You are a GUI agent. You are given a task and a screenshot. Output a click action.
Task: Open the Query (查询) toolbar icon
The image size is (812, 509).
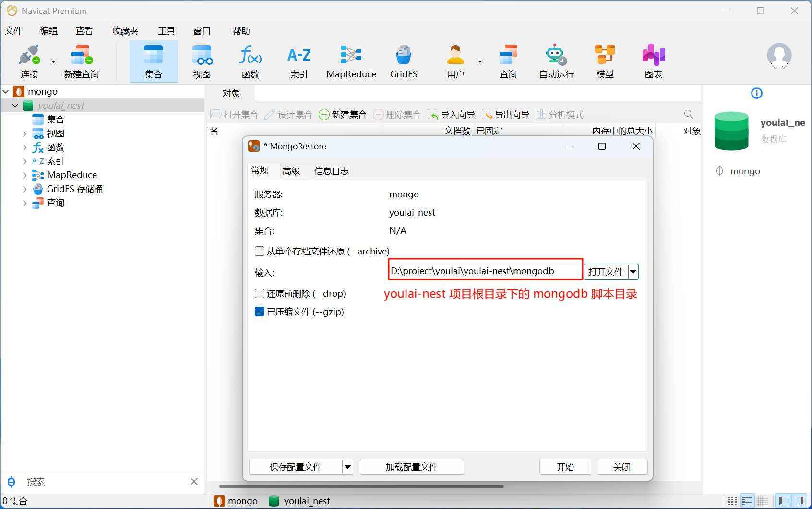508,61
